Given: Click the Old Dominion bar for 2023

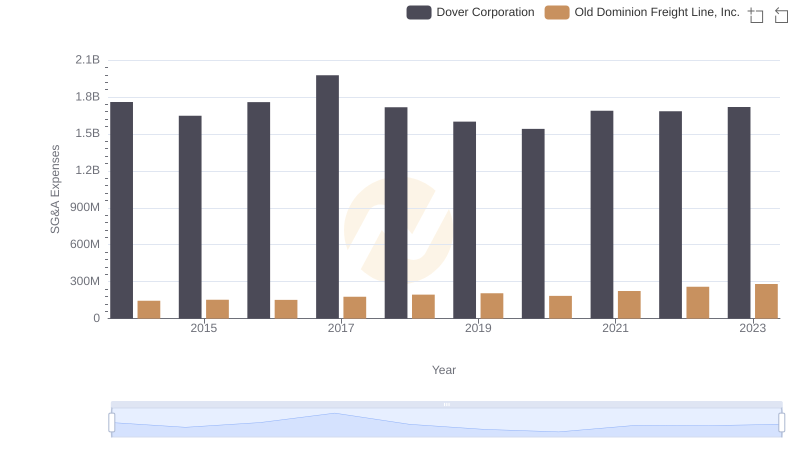Looking at the screenshot, I should coord(766,301).
